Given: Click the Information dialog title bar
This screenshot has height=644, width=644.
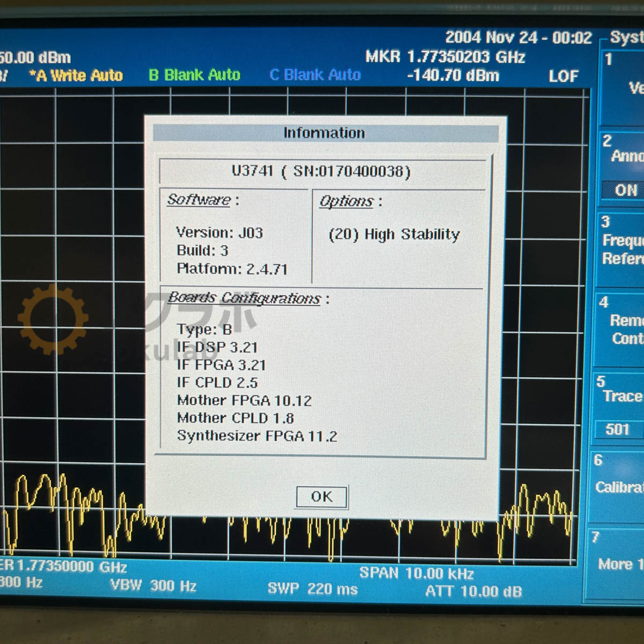Looking at the screenshot, I should tap(324, 133).
